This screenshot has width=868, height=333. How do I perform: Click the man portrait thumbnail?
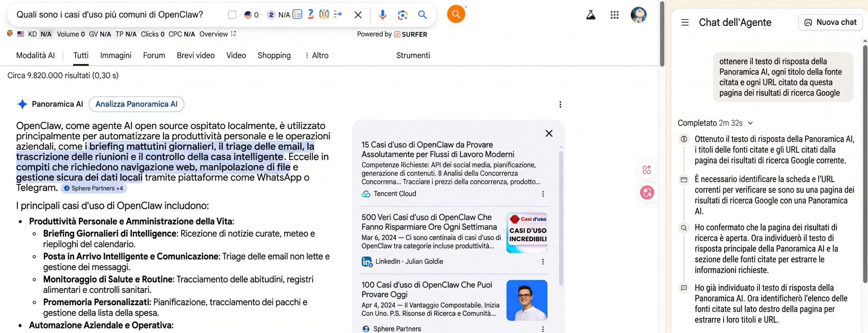coord(527,300)
